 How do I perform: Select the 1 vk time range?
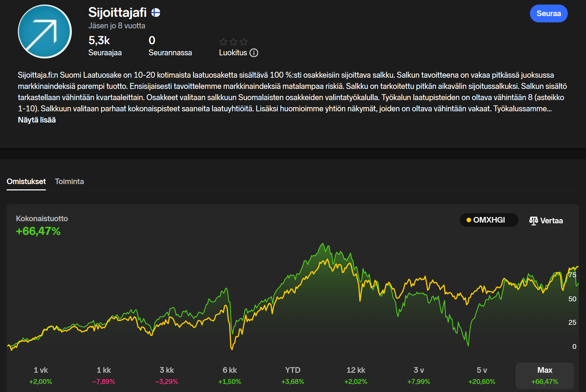click(41, 375)
